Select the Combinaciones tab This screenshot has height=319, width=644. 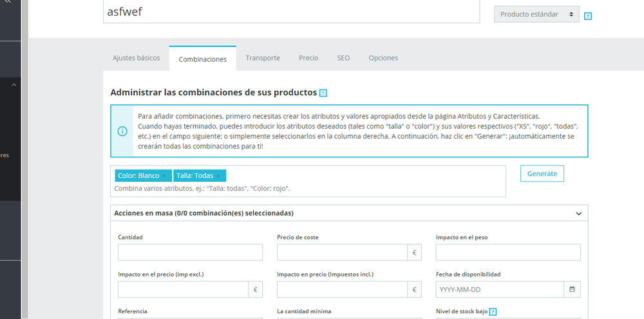tap(203, 59)
